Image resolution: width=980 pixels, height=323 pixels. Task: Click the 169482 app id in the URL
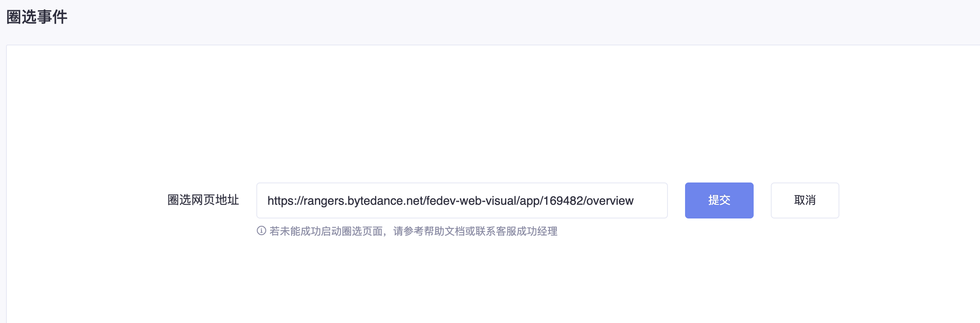click(x=562, y=201)
